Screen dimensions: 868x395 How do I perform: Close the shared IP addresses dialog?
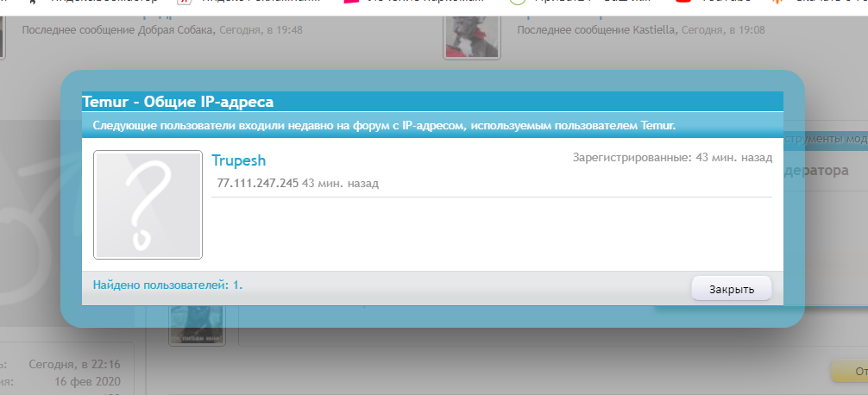[732, 289]
